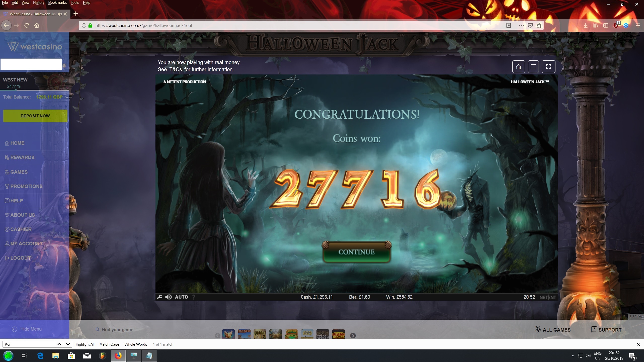Open the AUTO play options

tap(181, 297)
